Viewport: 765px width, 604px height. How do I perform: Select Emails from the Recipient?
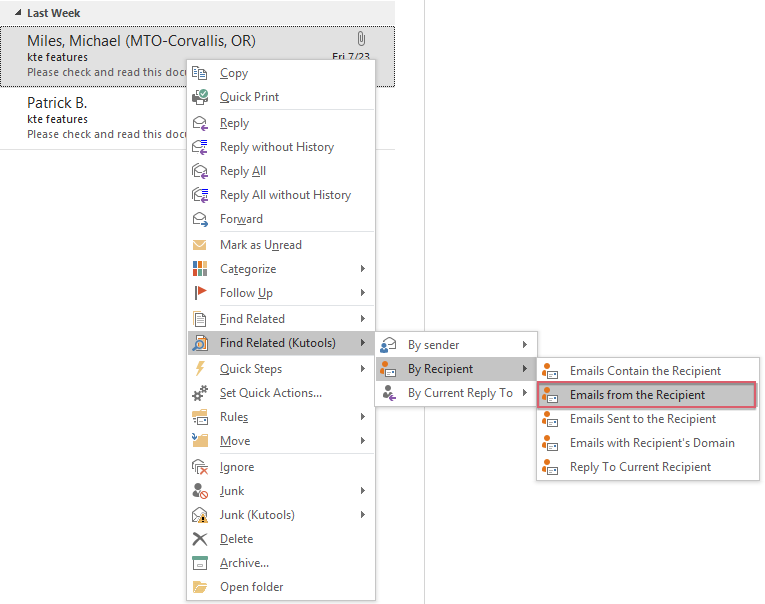pyautogui.click(x=647, y=395)
